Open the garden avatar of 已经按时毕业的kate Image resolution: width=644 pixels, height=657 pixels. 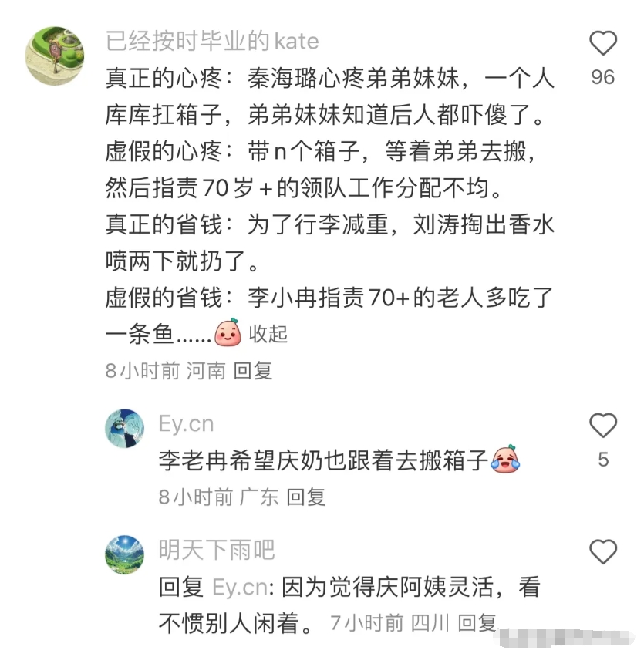tap(55, 56)
